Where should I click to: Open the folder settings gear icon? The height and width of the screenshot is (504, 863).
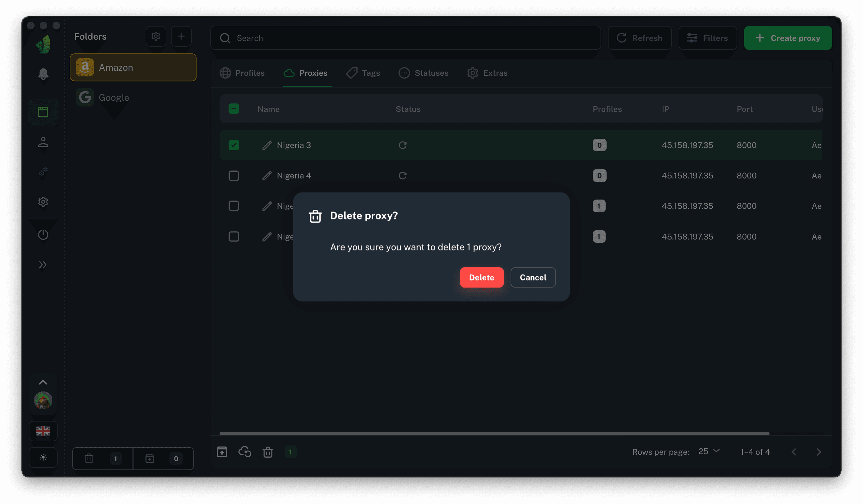(x=156, y=36)
